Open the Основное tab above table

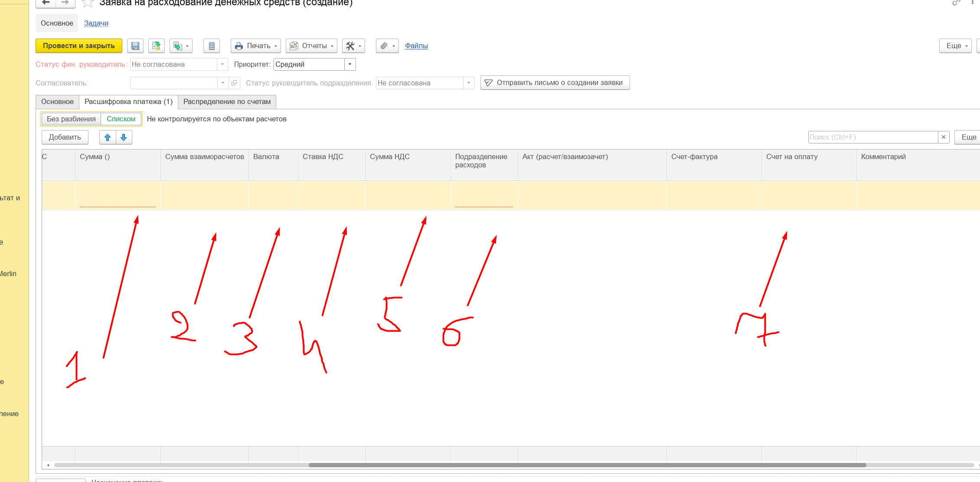point(57,102)
